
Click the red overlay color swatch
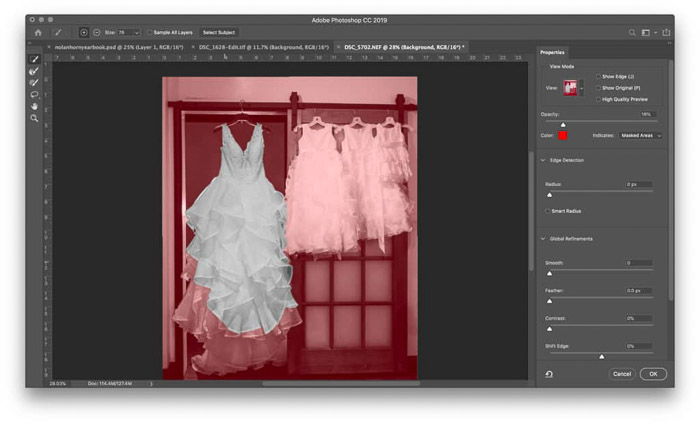[x=563, y=135]
